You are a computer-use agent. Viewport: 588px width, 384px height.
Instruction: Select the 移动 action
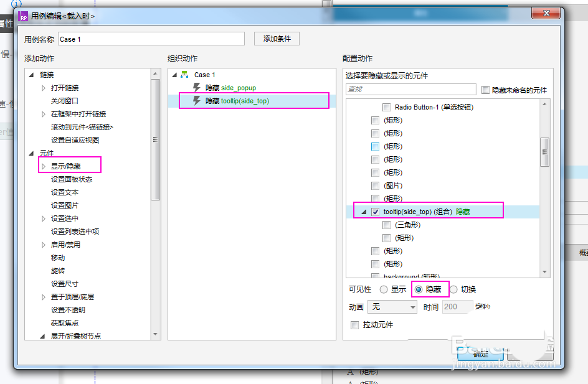(x=58, y=258)
